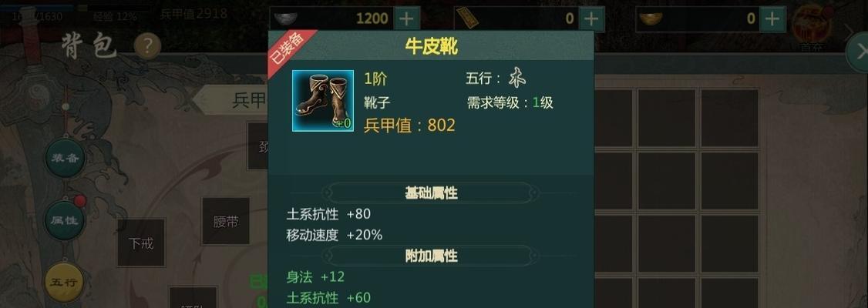Click the 基础属性 section header
The height and width of the screenshot is (308, 868).
(x=431, y=193)
